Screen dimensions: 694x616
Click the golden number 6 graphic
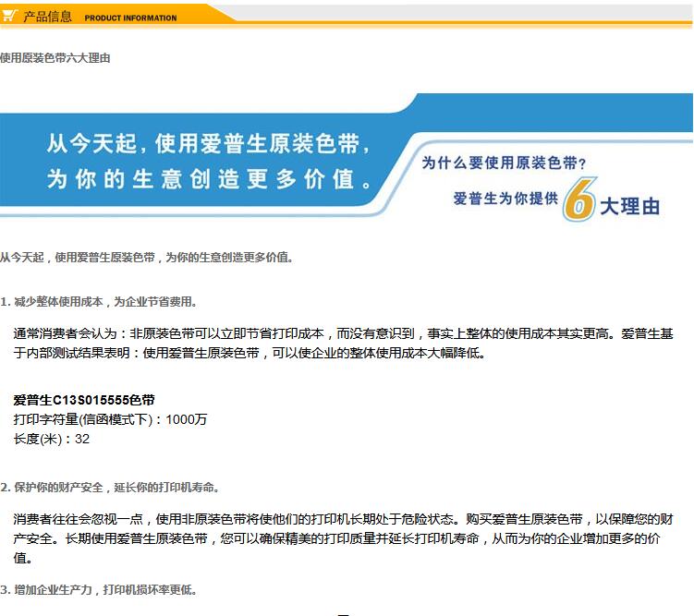point(579,199)
